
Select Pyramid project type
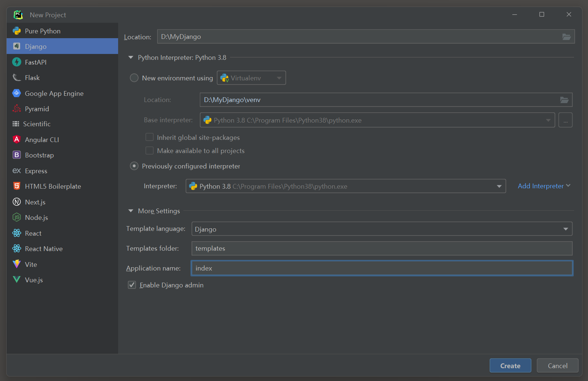[62, 109]
